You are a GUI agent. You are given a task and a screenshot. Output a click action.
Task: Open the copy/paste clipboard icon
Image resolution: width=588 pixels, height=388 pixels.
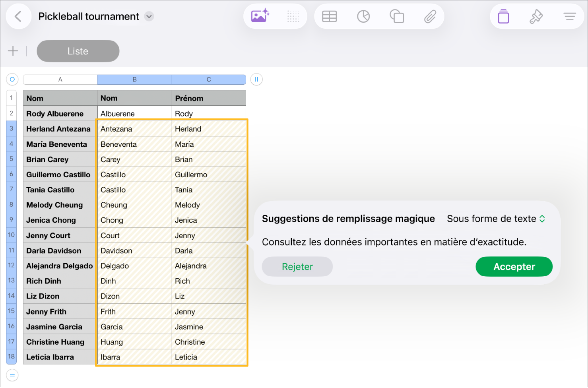(503, 16)
